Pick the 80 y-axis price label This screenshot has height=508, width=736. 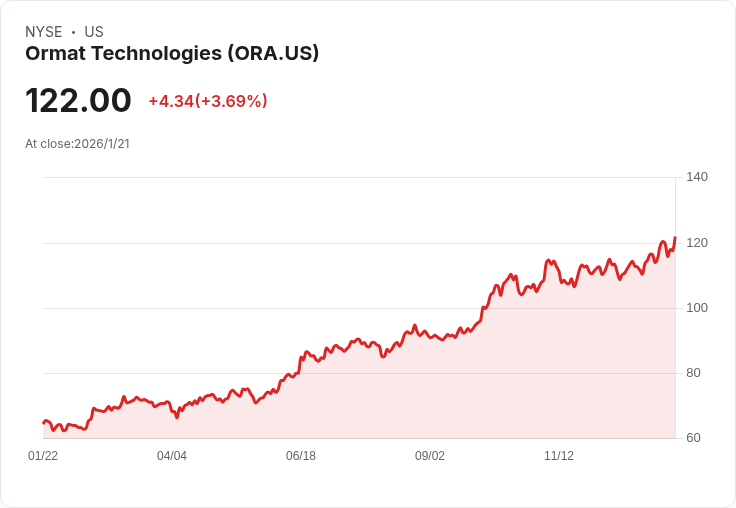coord(693,373)
